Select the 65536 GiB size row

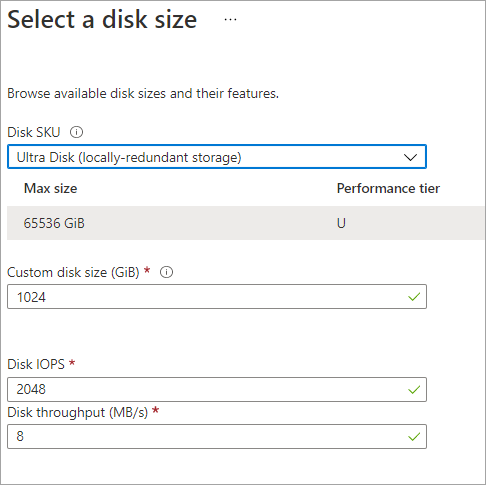[x=246, y=223]
